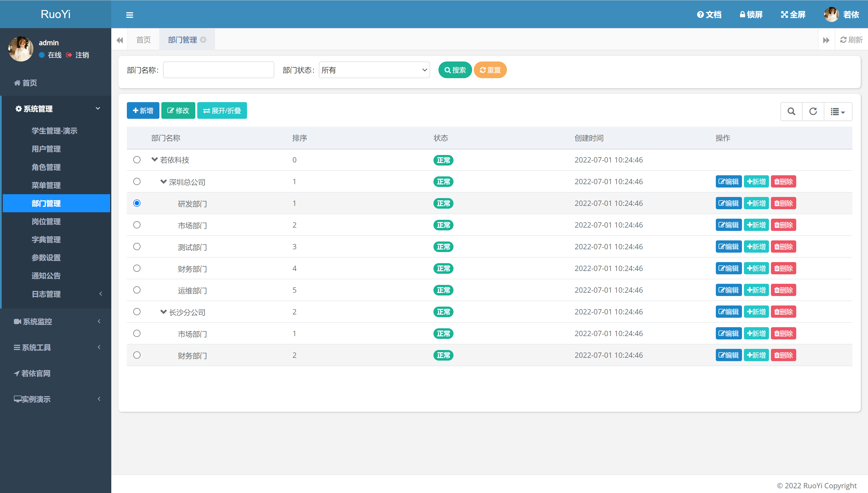This screenshot has width=868, height=493.
Task: Toggle the sidebar hamburger menu icon
Action: [129, 14]
